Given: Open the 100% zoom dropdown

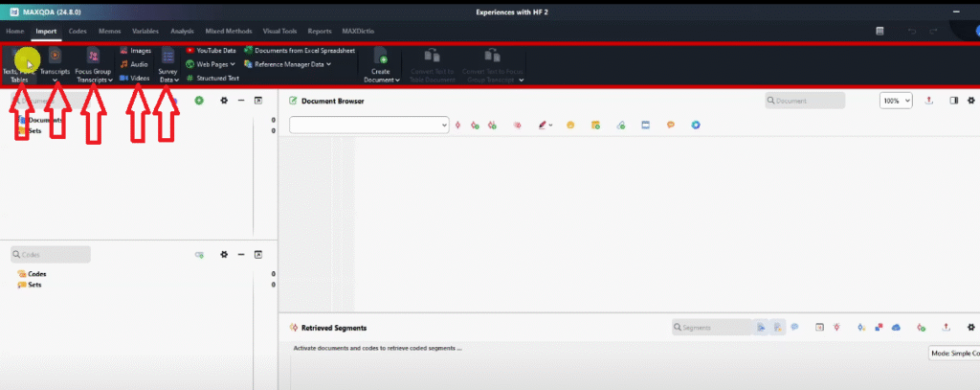Looking at the screenshot, I should [896, 101].
